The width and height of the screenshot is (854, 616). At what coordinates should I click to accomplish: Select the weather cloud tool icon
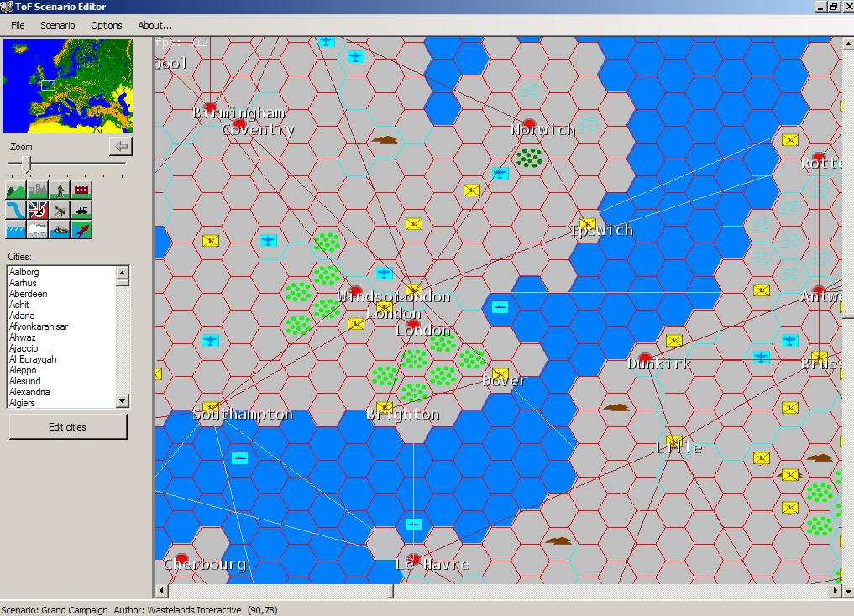pyautogui.click(x=38, y=229)
